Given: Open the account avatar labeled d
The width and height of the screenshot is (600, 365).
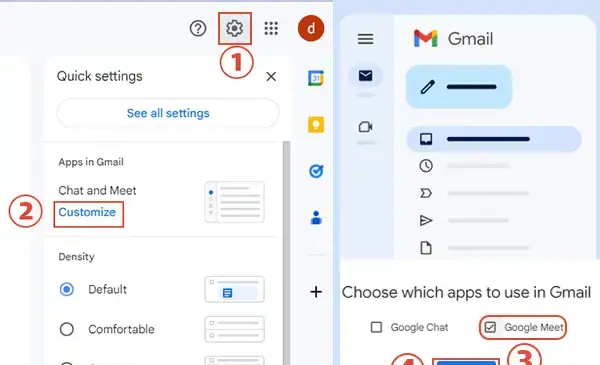Looking at the screenshot, I should click(311, 28).
